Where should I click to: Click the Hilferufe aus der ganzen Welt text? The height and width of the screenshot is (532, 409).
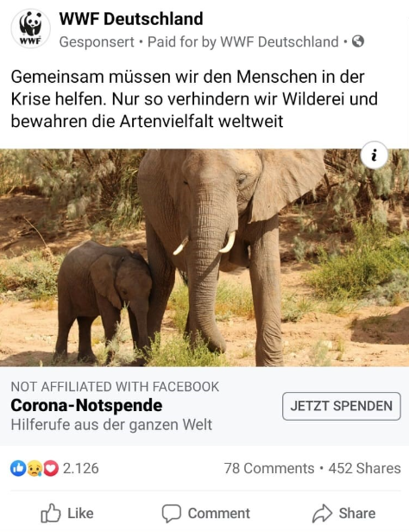point(111,425)
